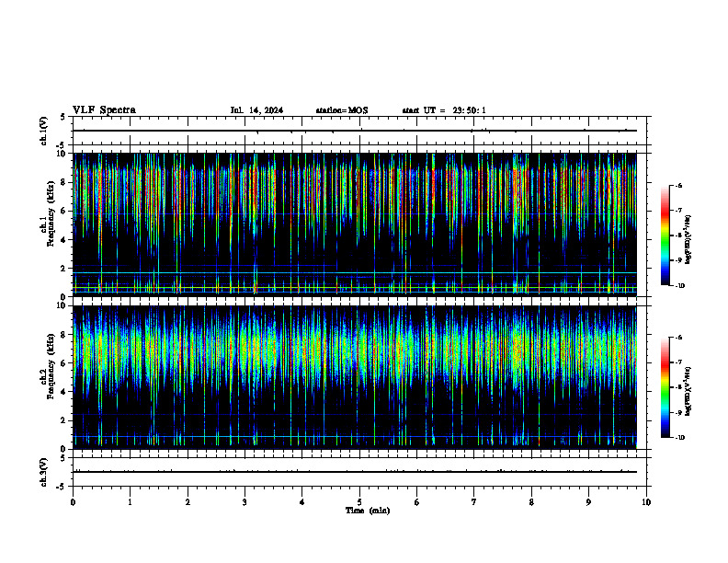Click the ch.1(V) waveform axis label
This screenshot has height=563, width=728.
pyautogui.click(x=43, y=131)
